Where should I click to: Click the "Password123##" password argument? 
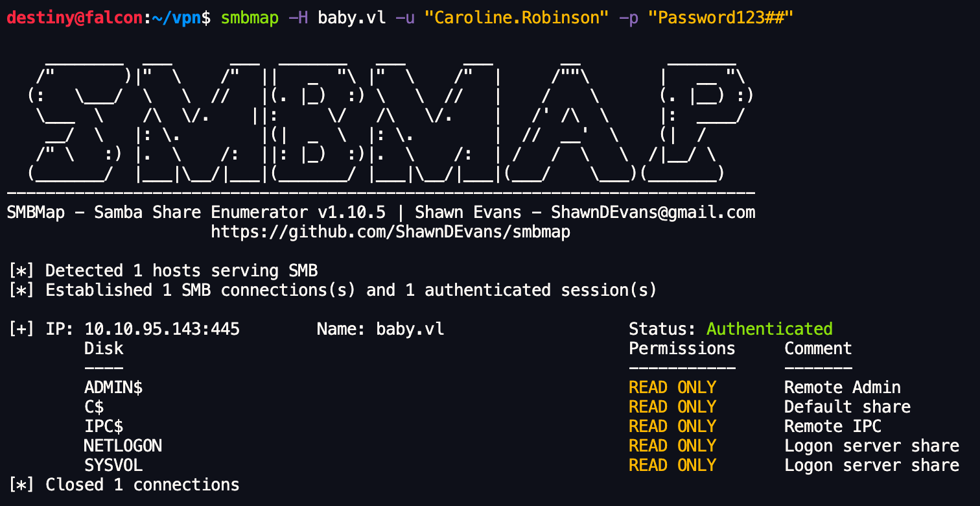[x=725, y=18]
